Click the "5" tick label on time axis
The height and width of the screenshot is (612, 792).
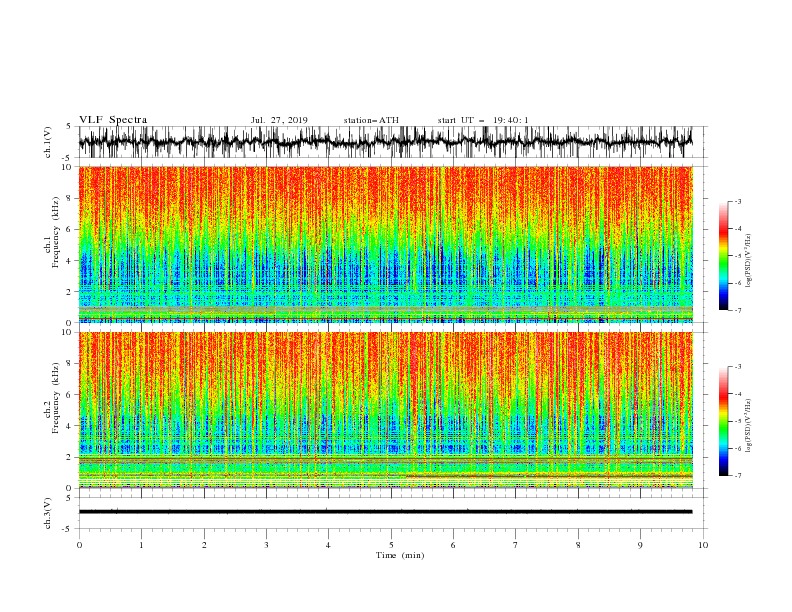coord(391,545)
